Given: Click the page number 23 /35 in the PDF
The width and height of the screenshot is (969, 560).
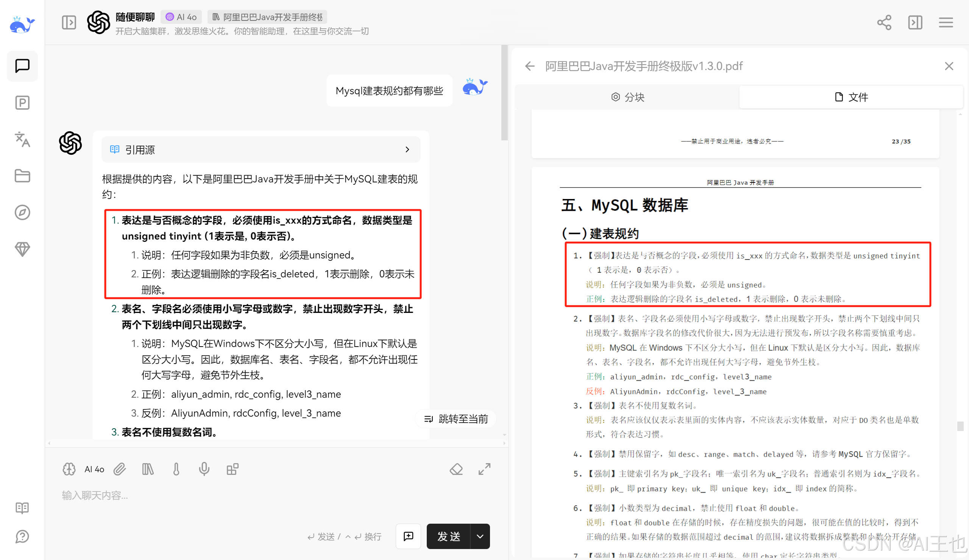Looking at the screenshot, I should [901, 142].
